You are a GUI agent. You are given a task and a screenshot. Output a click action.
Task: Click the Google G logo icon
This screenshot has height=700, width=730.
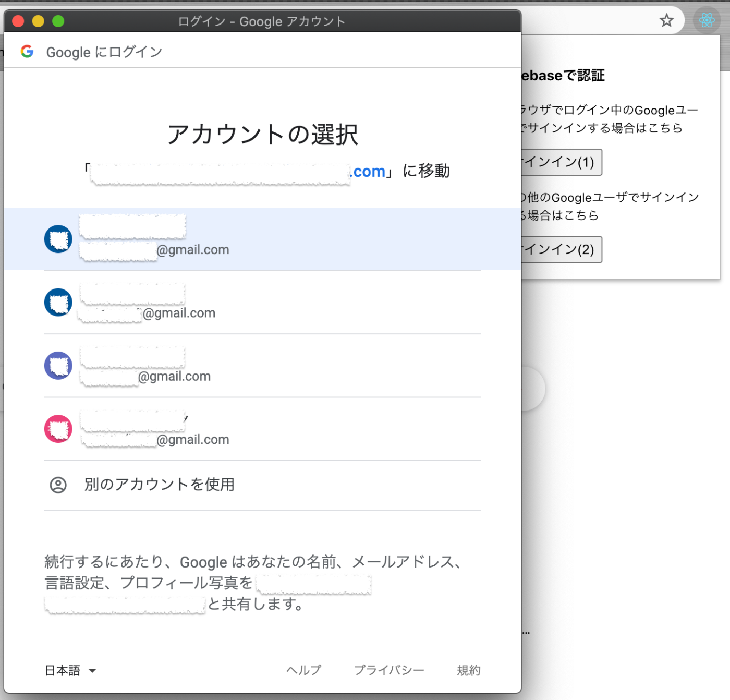click(x=27, y=51)
